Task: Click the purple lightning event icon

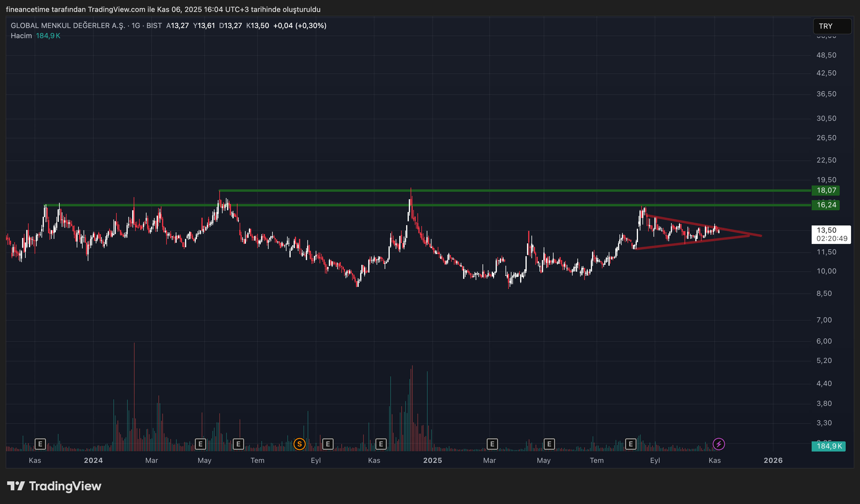Action: 719,444
